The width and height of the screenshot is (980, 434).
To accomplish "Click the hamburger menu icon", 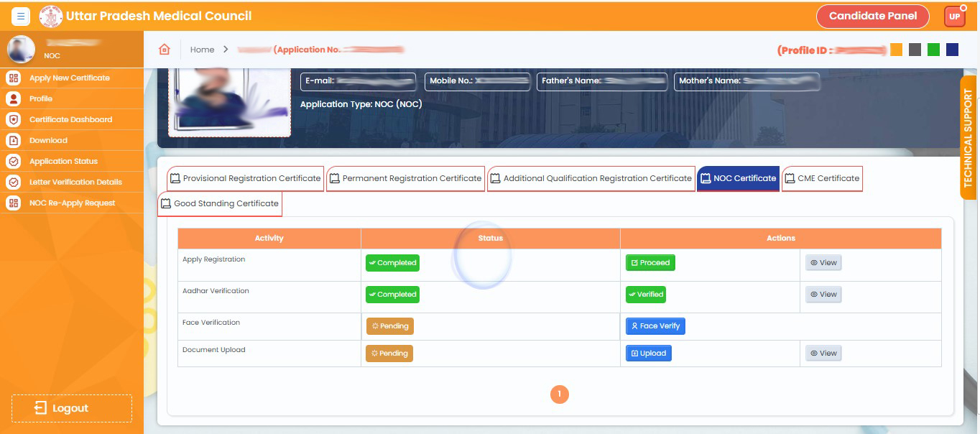I will click(x=20, y=16).
